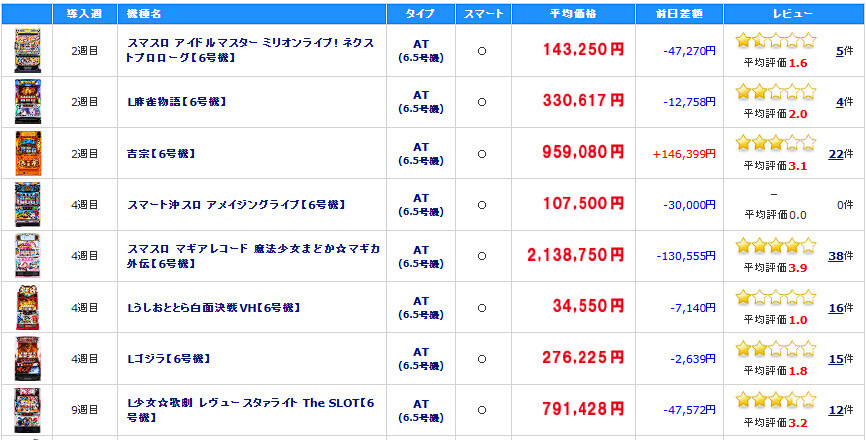Open the 吉宗【6号機】 machine link
The width and height of the screenshot is (866, 440).
[161, 153]
